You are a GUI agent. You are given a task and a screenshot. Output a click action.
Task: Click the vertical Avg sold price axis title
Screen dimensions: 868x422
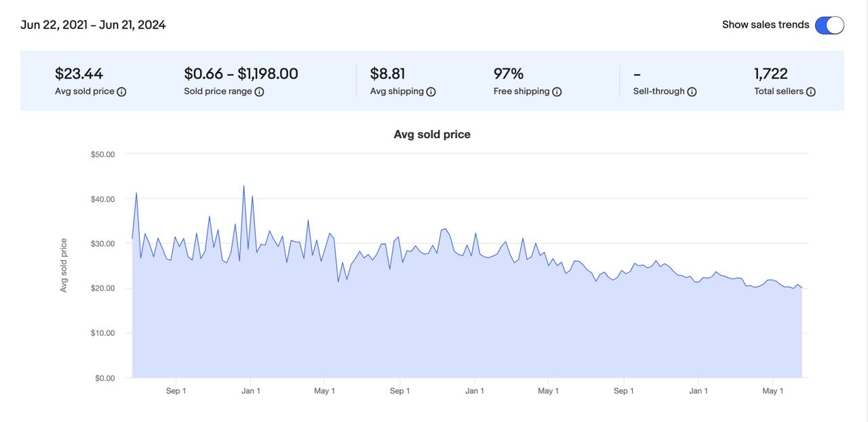[64, 266]
